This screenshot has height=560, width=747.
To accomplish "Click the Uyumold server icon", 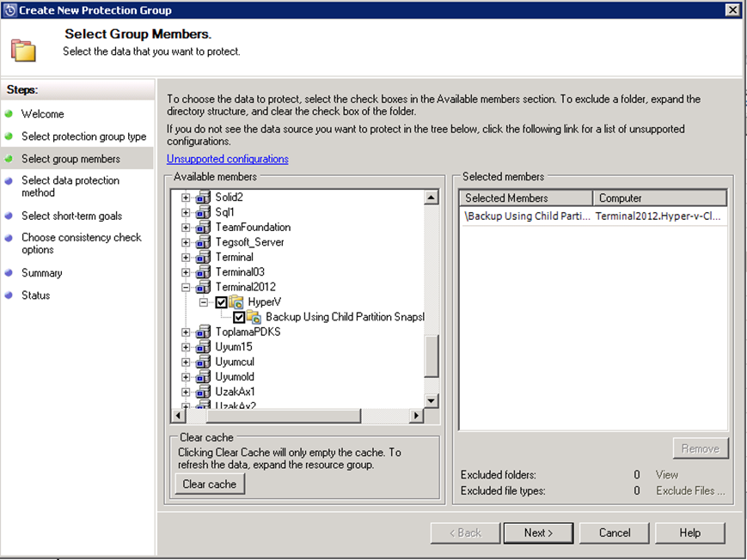I will (x=204, y=377).
